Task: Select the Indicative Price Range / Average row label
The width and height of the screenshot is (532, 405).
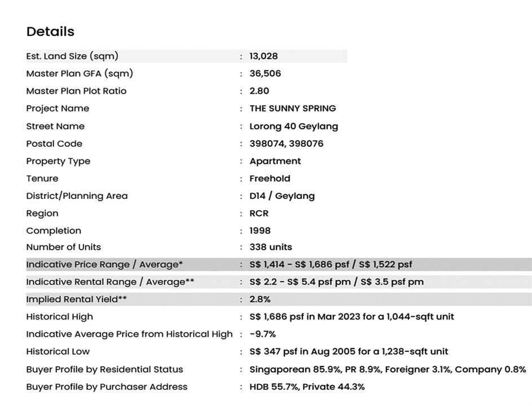Action: click(104, 264)
